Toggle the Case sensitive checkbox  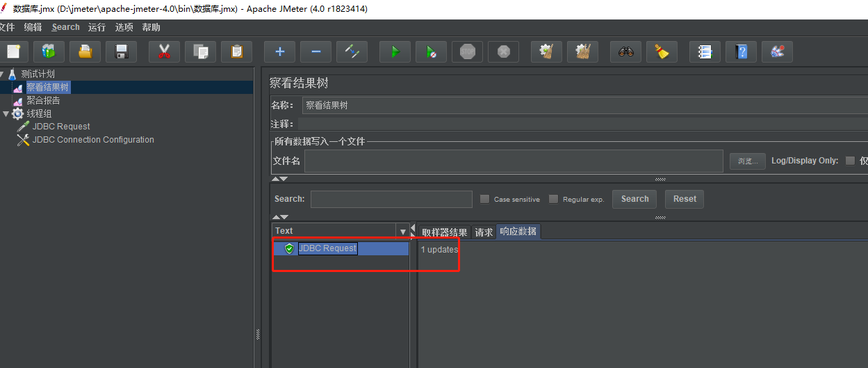coord(485,199)
